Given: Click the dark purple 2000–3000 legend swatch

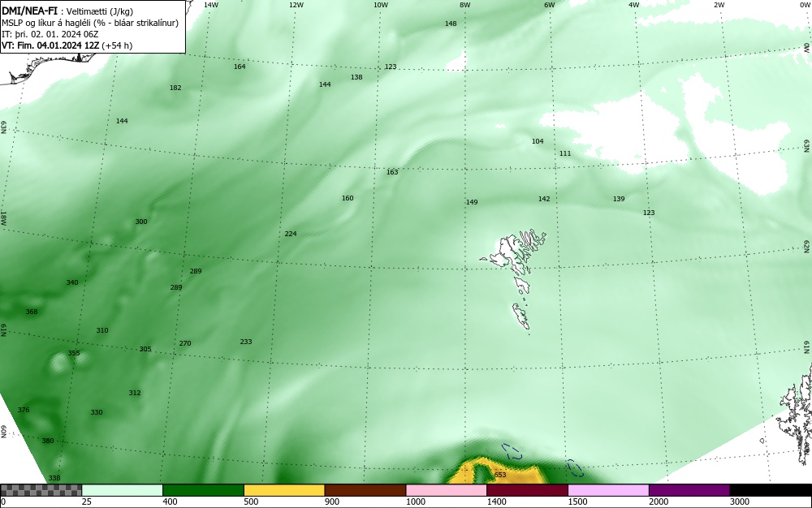Looking at the screenshot, I should [x=689, y=490].
